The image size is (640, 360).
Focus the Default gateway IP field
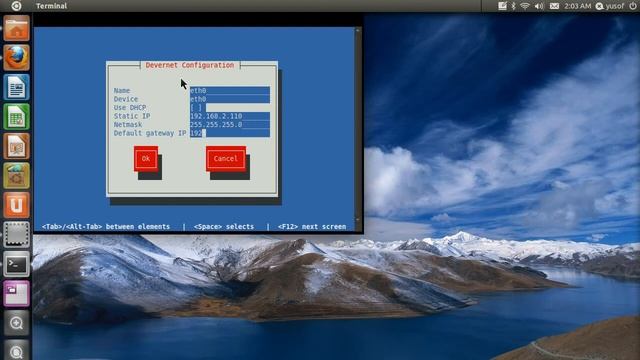(x=230, y=133)
